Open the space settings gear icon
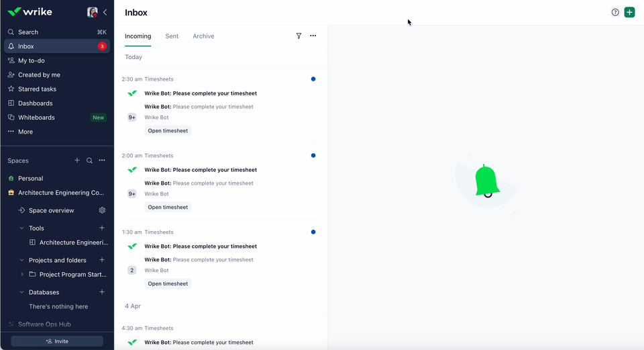The height and width of the screenshot is (350, 644). 102,210
